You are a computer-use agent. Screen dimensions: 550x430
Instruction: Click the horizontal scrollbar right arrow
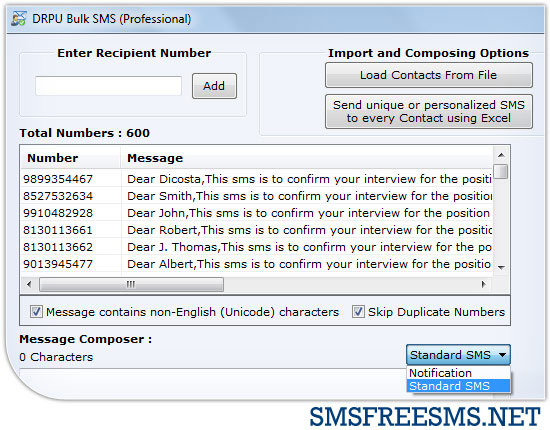click(484, 284)
